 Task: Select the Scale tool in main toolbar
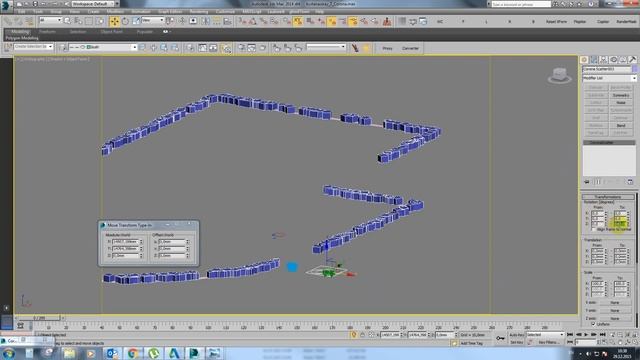click(136, 21)
